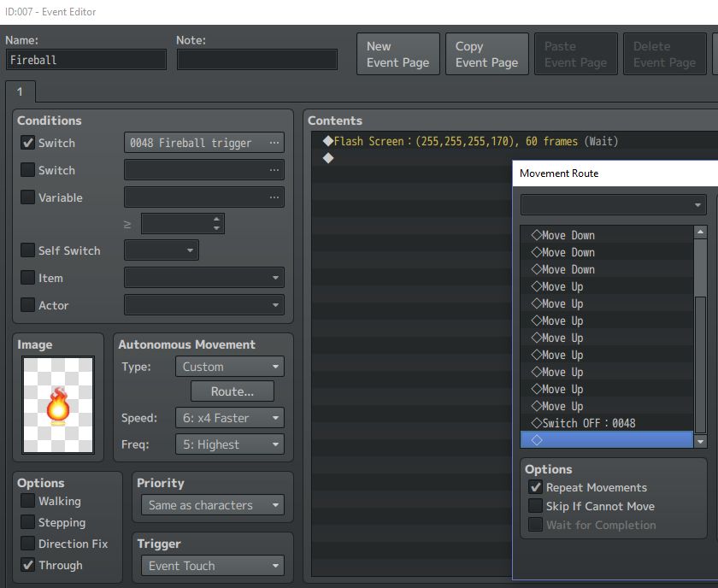Open the movement Type dropdown showing Custom

coord(230,367)
